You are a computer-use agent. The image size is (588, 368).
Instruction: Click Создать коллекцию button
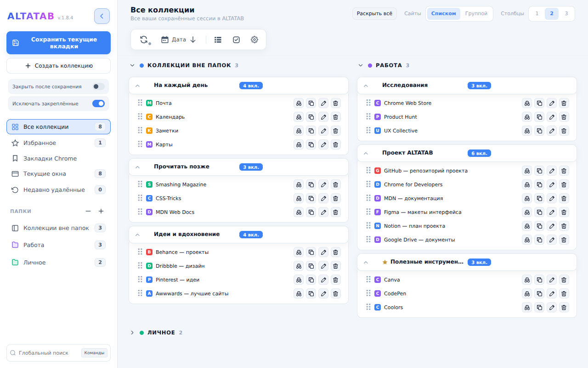(58, 66)
